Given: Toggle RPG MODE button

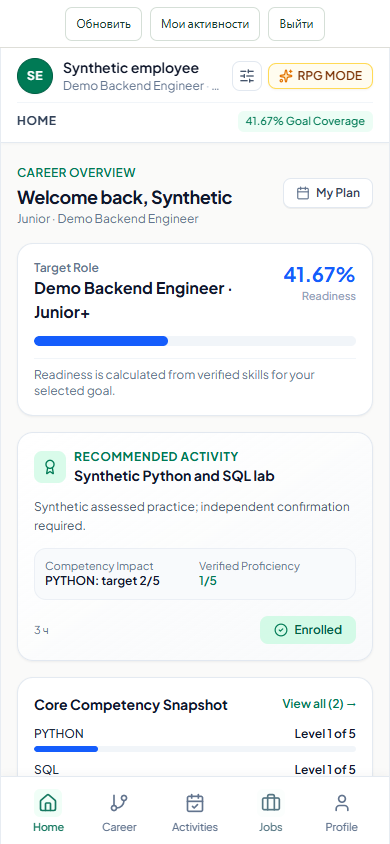Looking at the screenshot, I should tap(320, 76).
